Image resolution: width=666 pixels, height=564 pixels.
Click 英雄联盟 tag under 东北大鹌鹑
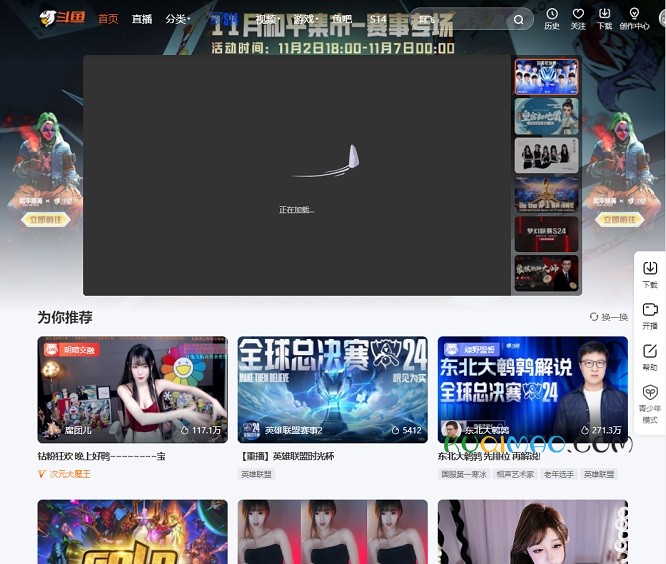(x=599, y=474)
